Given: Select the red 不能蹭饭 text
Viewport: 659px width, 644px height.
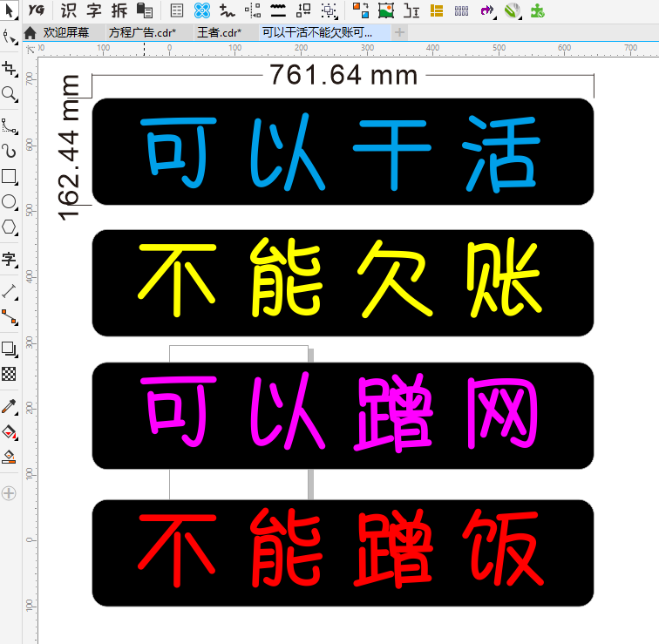Looking at the screenshot, I should click(x=341, y=547).
